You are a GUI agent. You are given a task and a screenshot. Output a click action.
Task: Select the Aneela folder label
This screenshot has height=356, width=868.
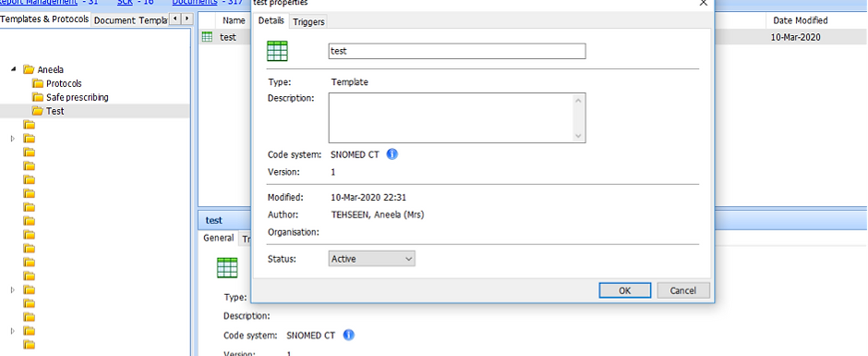coord(51,70)
